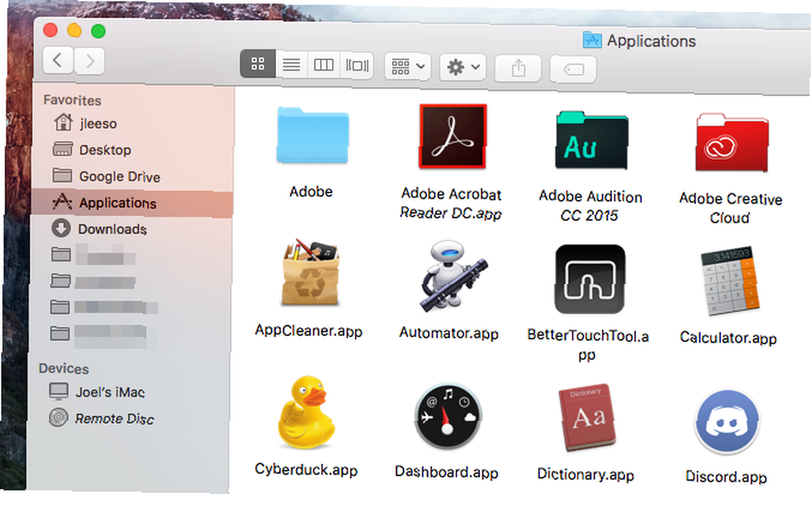Click the AppCleaner.app file name
Screen dimensions: 812x506
[309, 331]
